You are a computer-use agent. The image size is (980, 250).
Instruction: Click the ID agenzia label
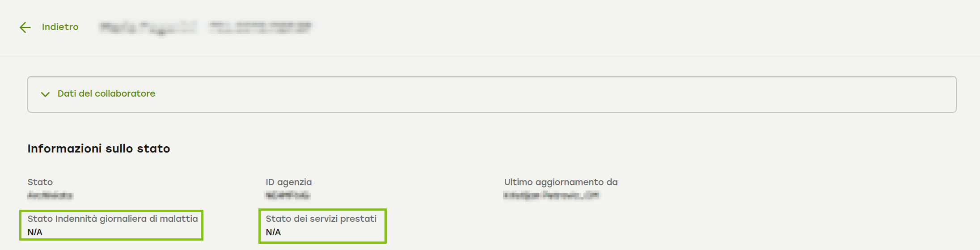[289, 182]
